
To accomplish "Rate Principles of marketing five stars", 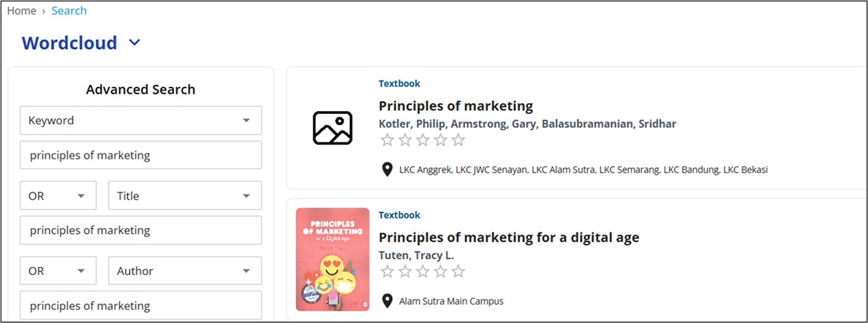I will (458, 140).
